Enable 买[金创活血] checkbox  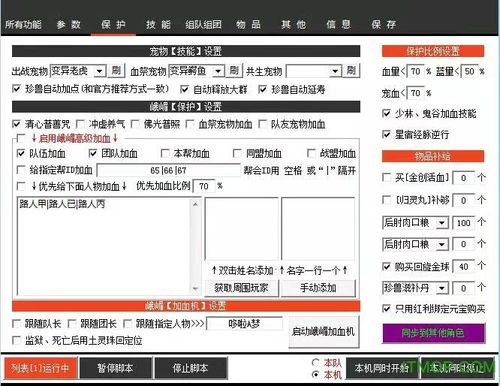coord(386,177)
